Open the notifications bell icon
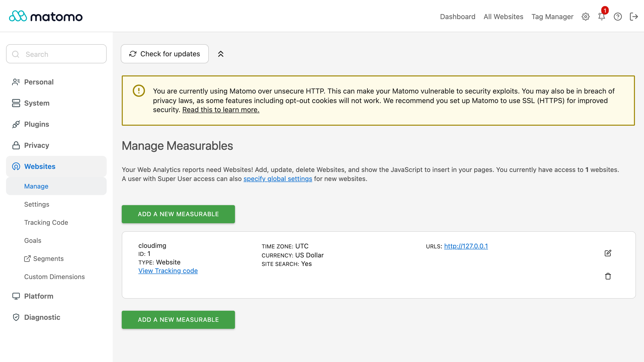The width and height of the screenshot is (644, 362). click(x=601, y=17)
